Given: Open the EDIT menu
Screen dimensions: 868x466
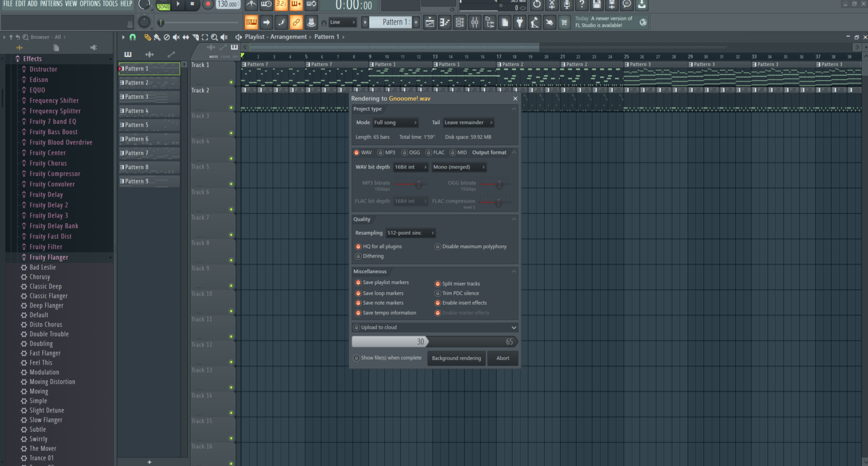Looking at the screenshot, I should tap(20, 4).
